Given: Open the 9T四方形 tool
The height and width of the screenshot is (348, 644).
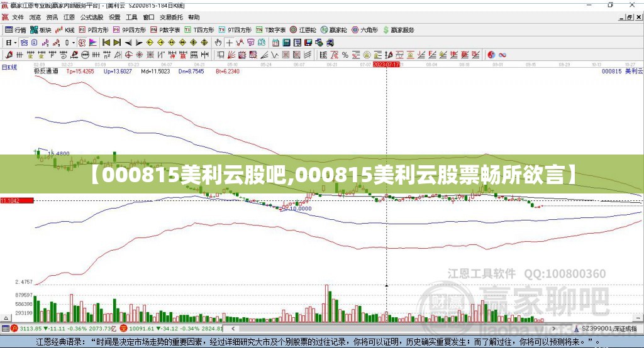Looking at the screenshot, I should tap(235, 30).
